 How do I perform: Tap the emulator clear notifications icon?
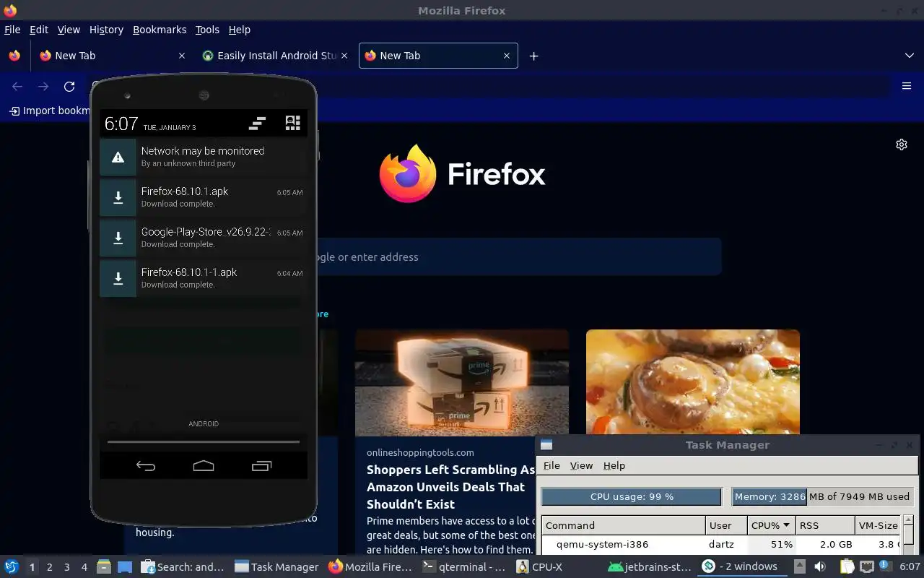[x=257, y=124]
